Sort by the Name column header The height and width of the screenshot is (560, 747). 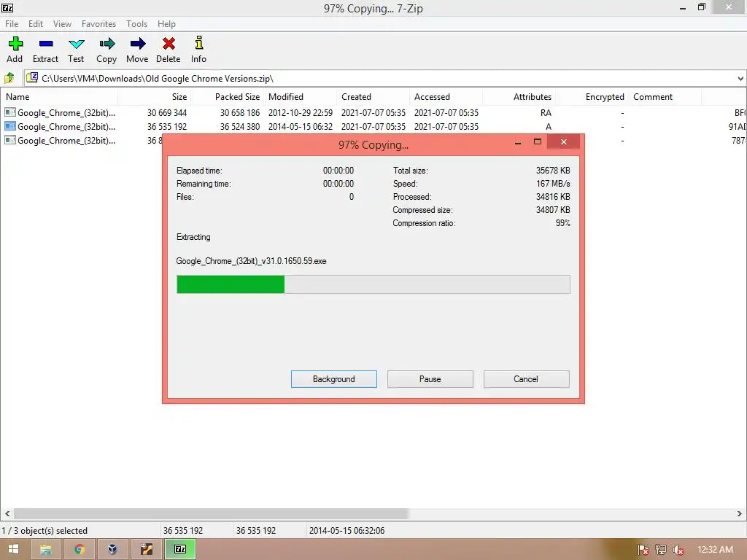coord(59,97)
